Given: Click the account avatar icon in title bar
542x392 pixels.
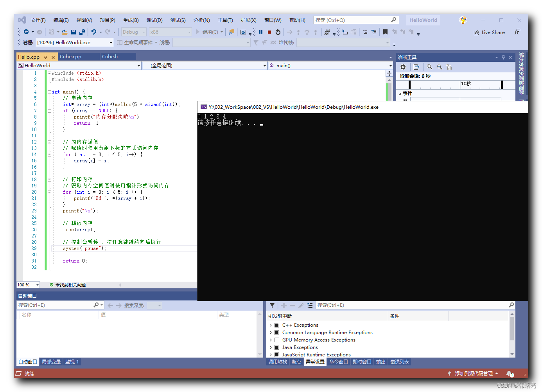Looking at the screenshot, I should (x=463, y=20).
